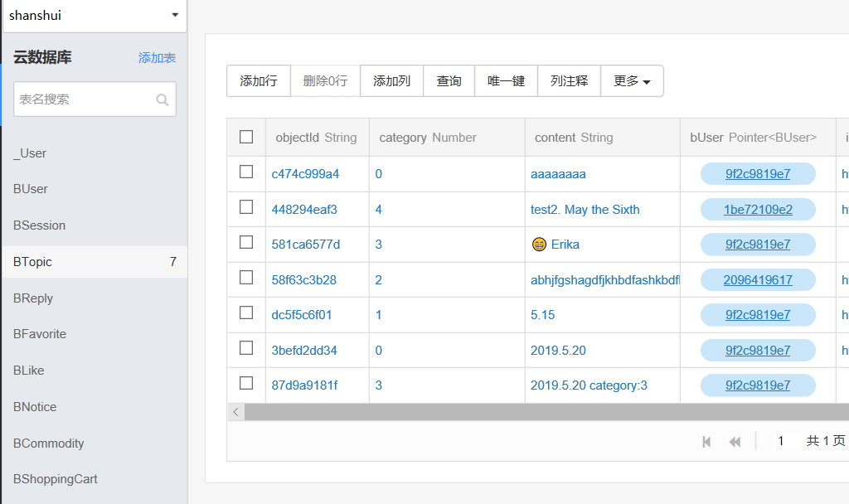This screenshot has width=849, height=504.
Task: Click content cell 'abhjfgshagdfjkhbdfashkbdf'
Action: [604, 280]
